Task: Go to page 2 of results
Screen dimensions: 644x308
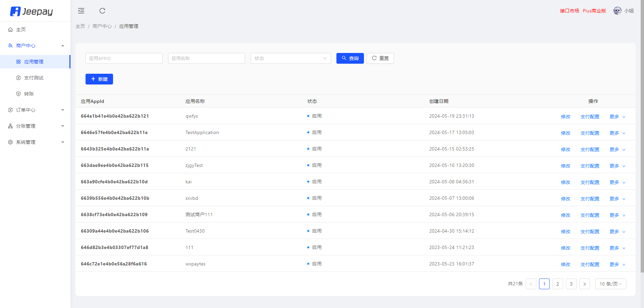Action: click(557, 284)
